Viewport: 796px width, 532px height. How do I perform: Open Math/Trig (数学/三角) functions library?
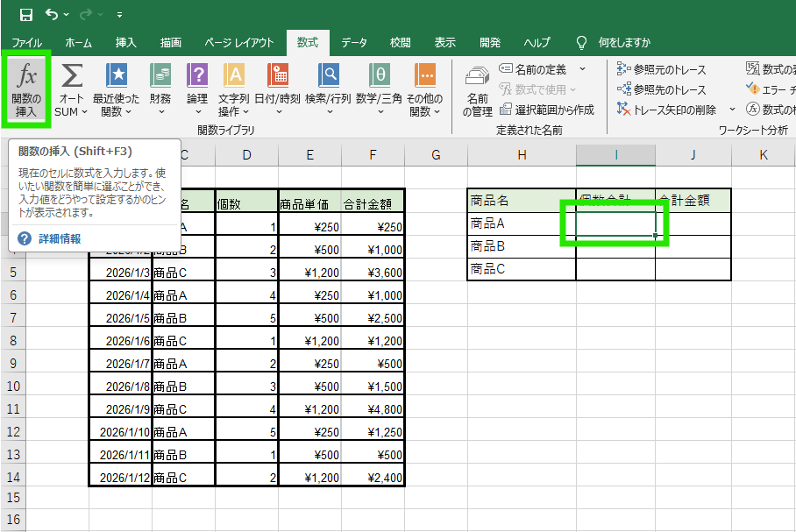(x=379, y=90)
